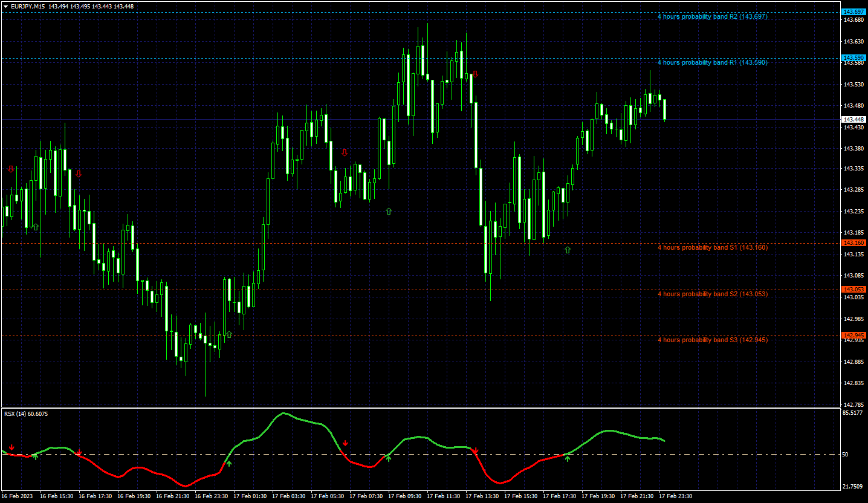Select RSX green arrow near 17 Feb 17:30
The width and height of the screenshot is (868, 503).
click(x=568, y=459)
